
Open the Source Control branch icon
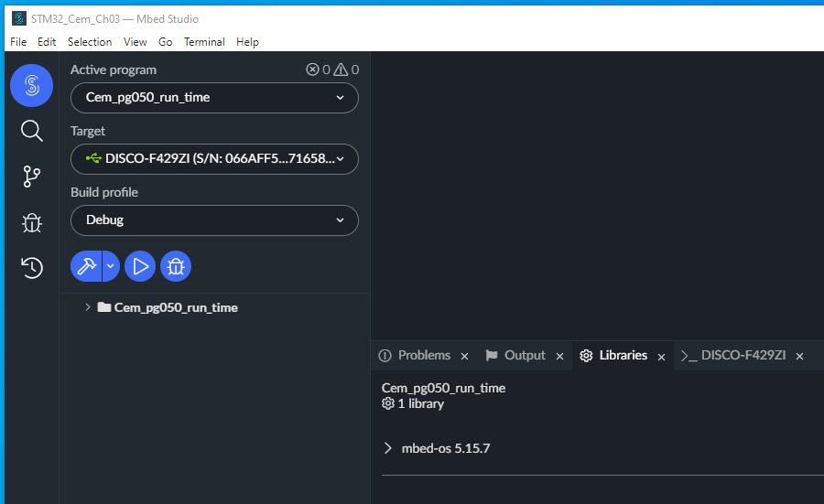[31, 177]
